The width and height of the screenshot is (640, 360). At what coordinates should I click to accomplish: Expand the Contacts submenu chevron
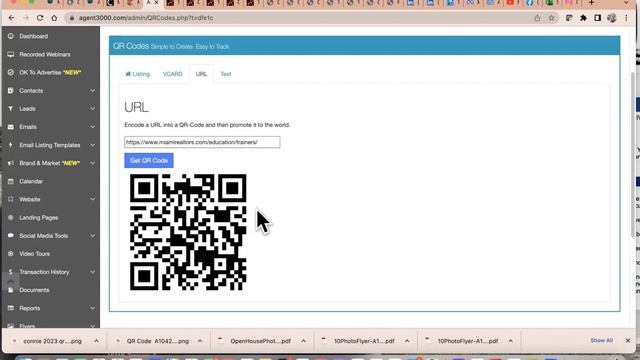pos(93,91)
